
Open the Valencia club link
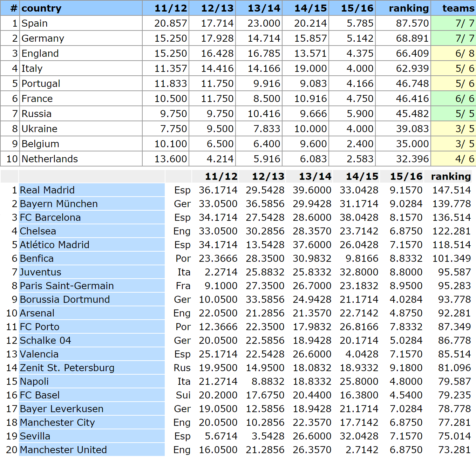click(39, 354)
